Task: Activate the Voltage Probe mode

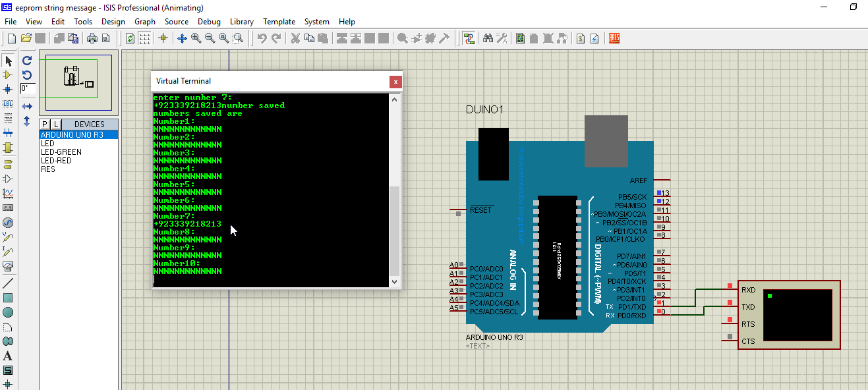Action: point(8,237)
